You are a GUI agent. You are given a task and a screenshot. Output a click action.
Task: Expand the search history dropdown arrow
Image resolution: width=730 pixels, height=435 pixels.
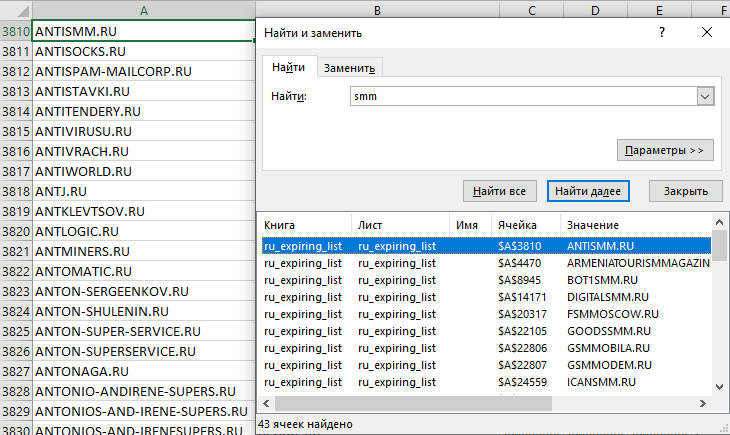coord(705,96)
